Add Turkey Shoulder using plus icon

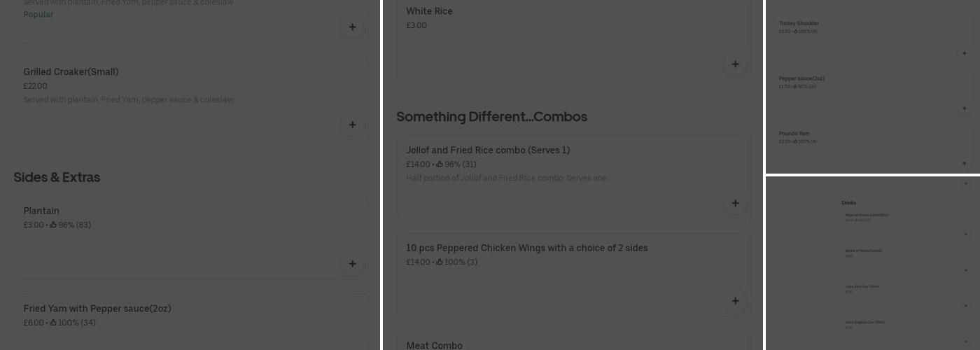964,53
